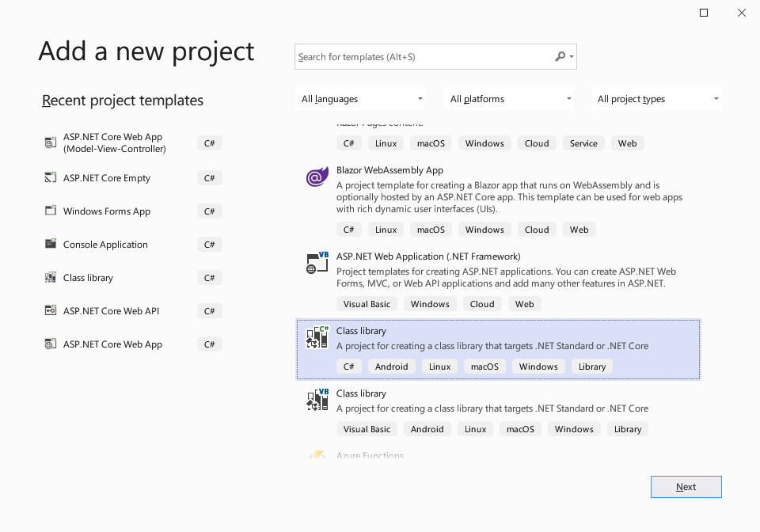Click the ASP.NET Core Web API recent template icon
760x532 pixels.
tap(51, 310)
